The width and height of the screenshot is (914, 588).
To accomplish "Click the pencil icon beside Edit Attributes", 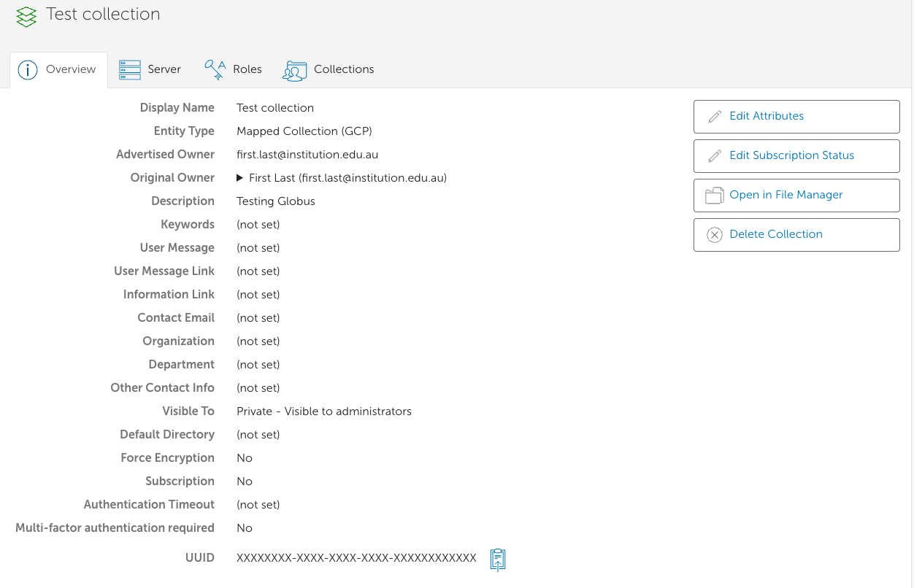I will tap(715, 117).
